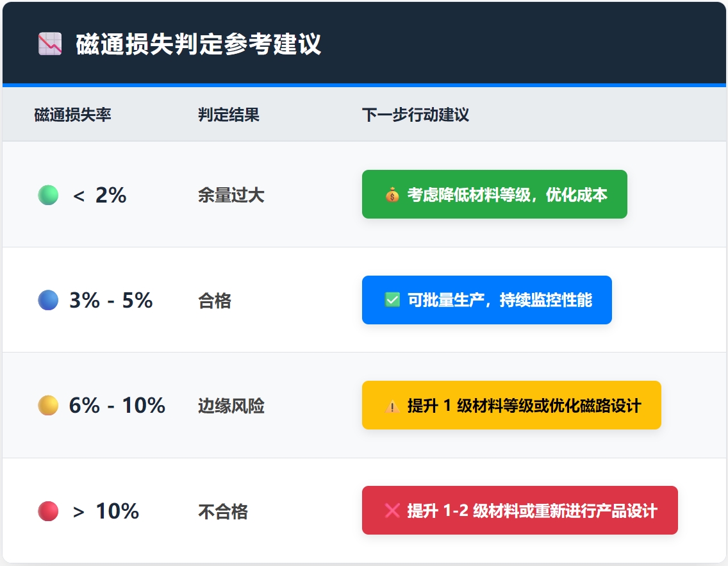
Task: Select the 判定结果 column header
Action: 229,115
